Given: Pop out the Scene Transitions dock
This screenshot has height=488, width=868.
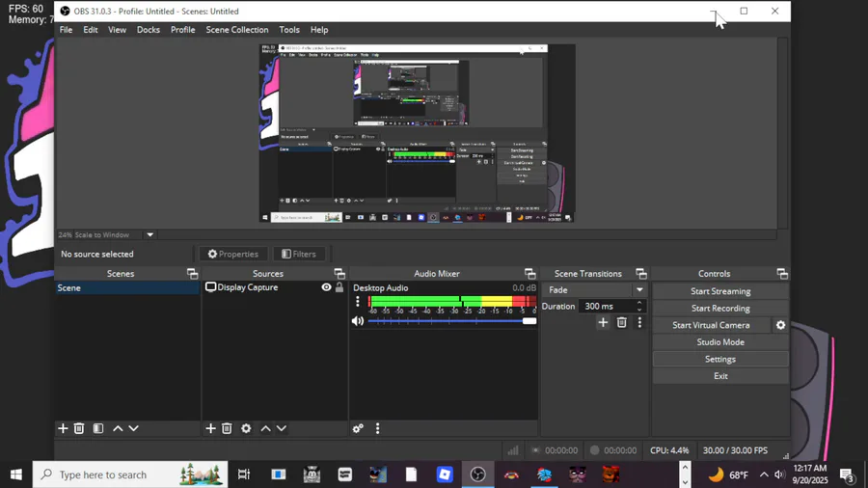Looking at the screenshot, I should pyautogui.click(x=641, y=273).
